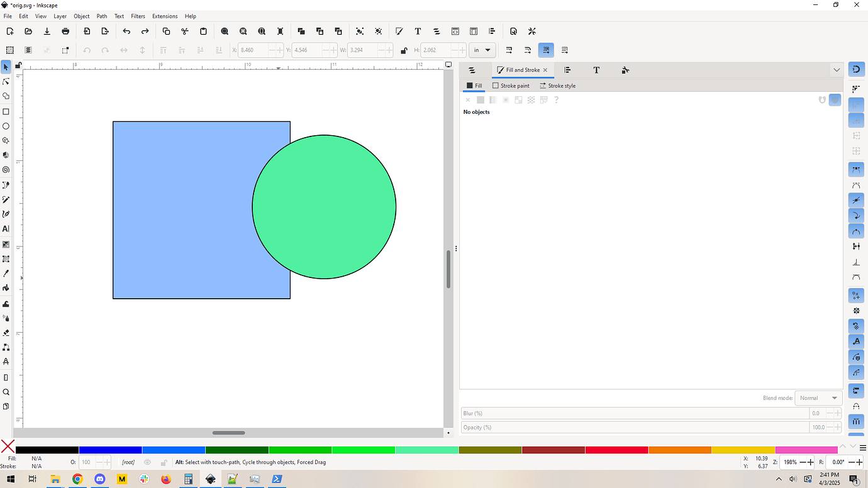Open PowerShell from the Windows taskbar

tap(277, 479)
